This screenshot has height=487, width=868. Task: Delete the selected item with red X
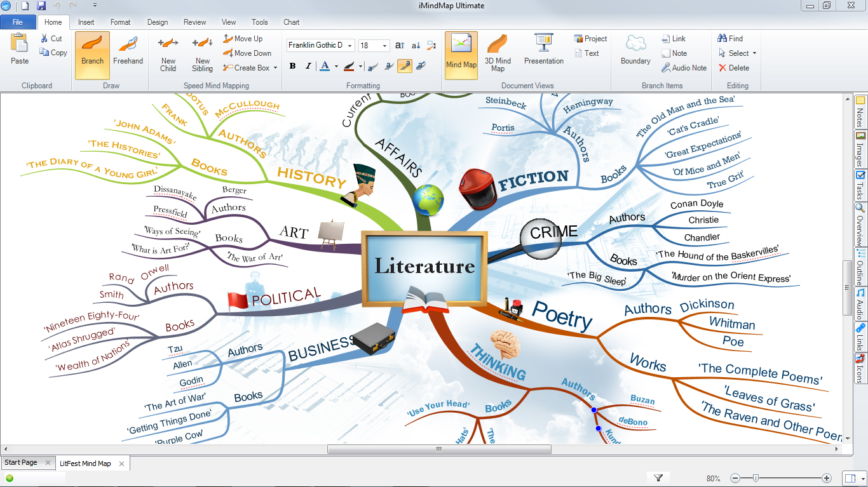pyautogui.click(x=722, y=68)
